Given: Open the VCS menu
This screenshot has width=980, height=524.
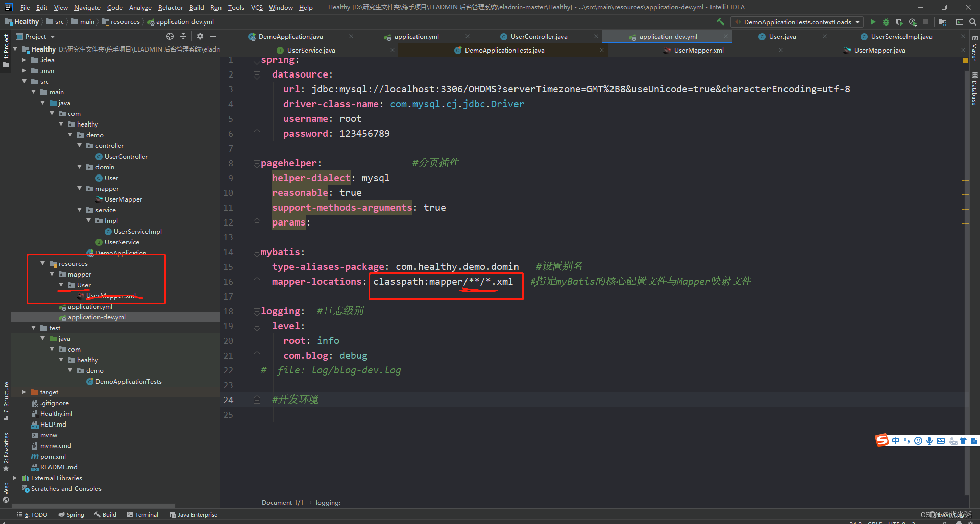Looking at the screenshot, I should [257, 7].
